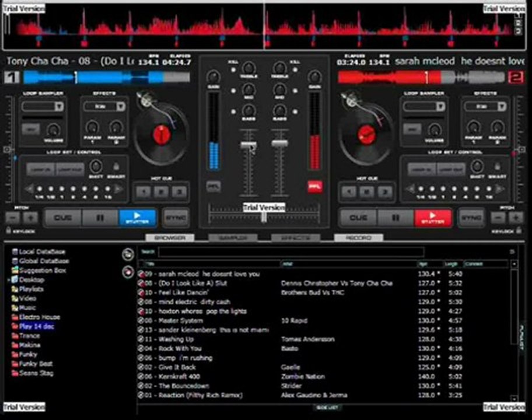This screenshot has height=420, width=532.
Task: Toggle deck 2 keylock padlock icon
Action: 519,230
